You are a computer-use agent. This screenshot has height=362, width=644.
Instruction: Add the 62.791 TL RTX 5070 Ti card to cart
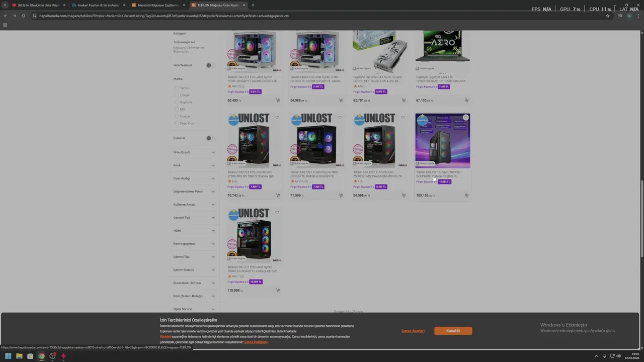tap(404, 100)
